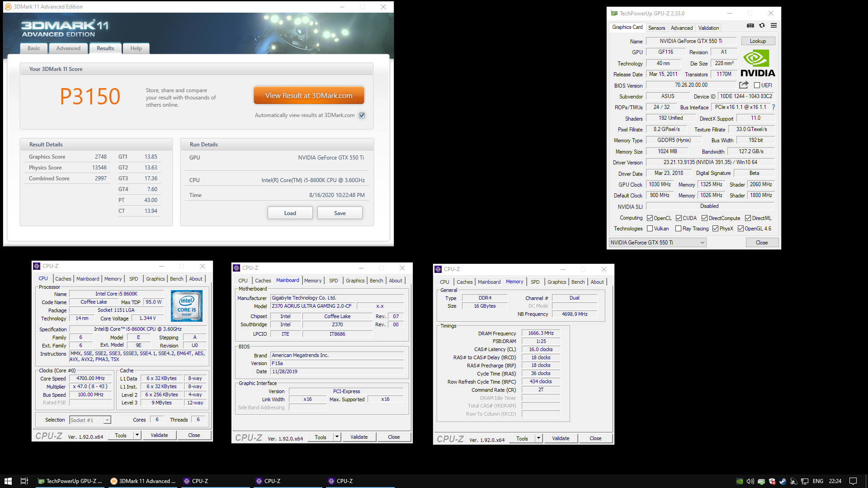Open Windows Security tray icon
Image resolution: width=868 pixels, height=488 pixels.
pyautogui.click(x=772, y=481)
